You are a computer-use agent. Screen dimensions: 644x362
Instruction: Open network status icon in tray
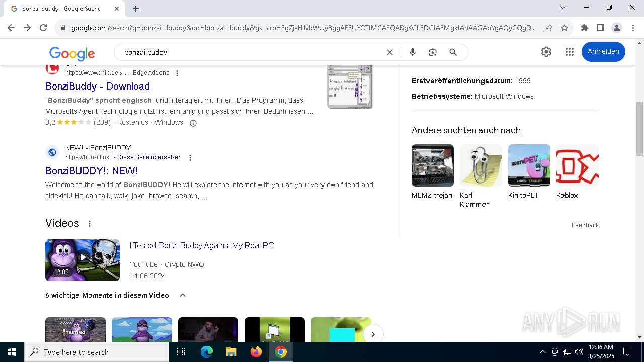tap(567, 352)
